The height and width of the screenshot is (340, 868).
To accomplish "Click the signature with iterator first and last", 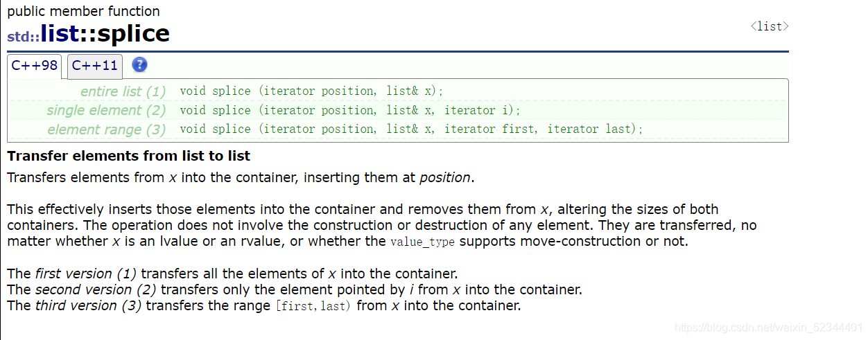I will [x=412, y=129].
